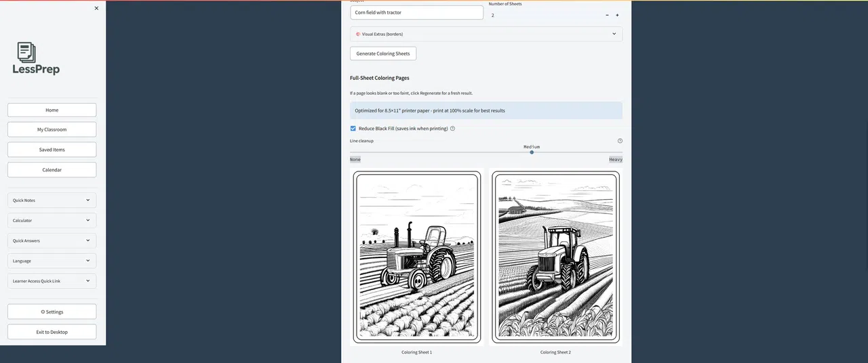Click the None end of slider
Image resolution: width=868 pixels, height=363 pixels.
355,159
